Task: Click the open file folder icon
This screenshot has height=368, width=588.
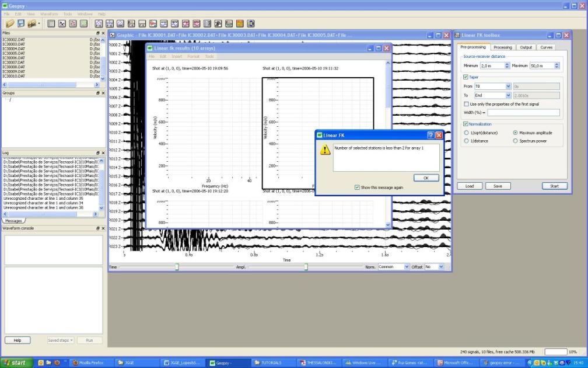Action: click(10, 24)
